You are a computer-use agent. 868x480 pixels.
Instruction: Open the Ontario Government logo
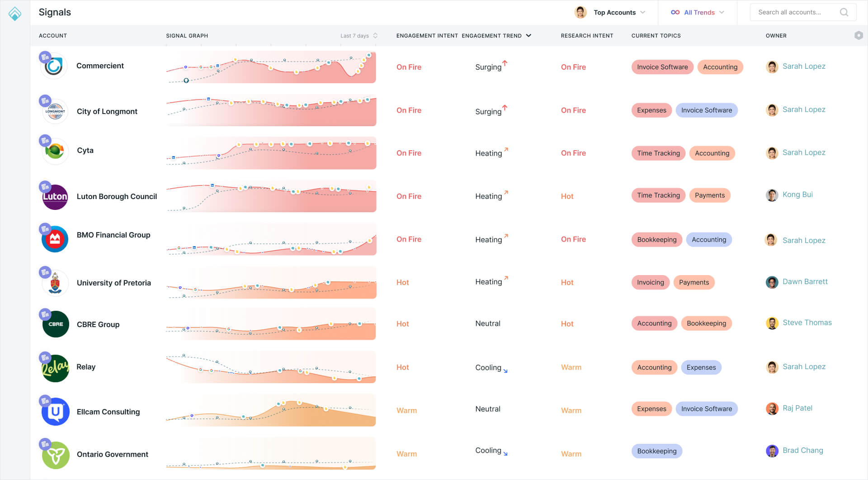[x=56, y=455]
